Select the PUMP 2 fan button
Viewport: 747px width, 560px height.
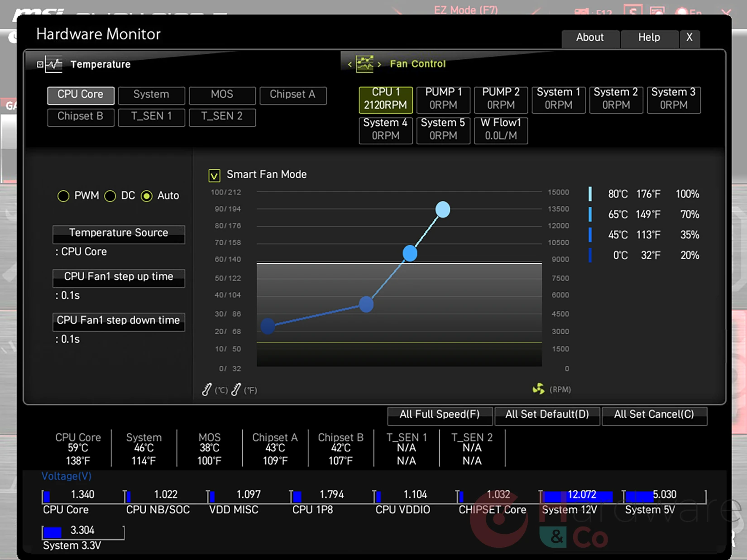click(501, 100)
